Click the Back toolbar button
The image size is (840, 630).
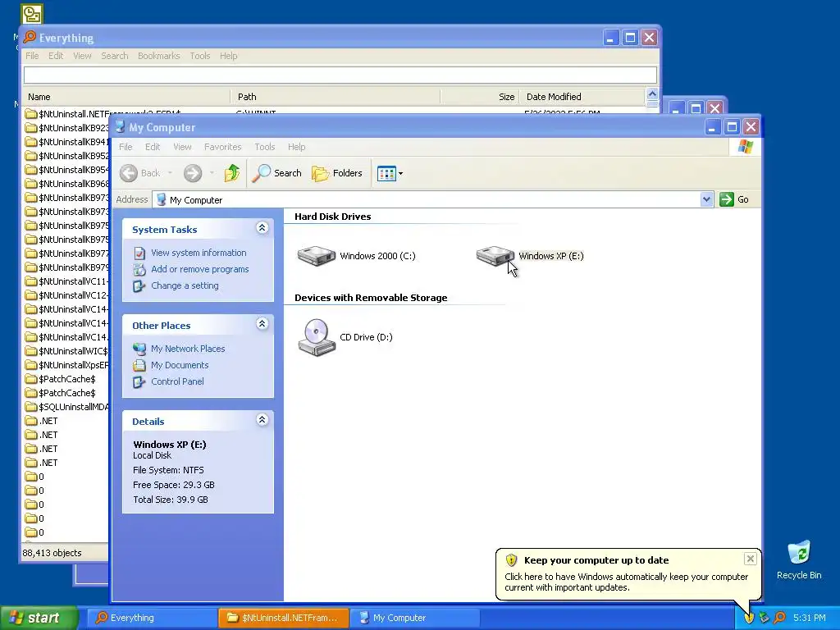click(x=140, y=173)
